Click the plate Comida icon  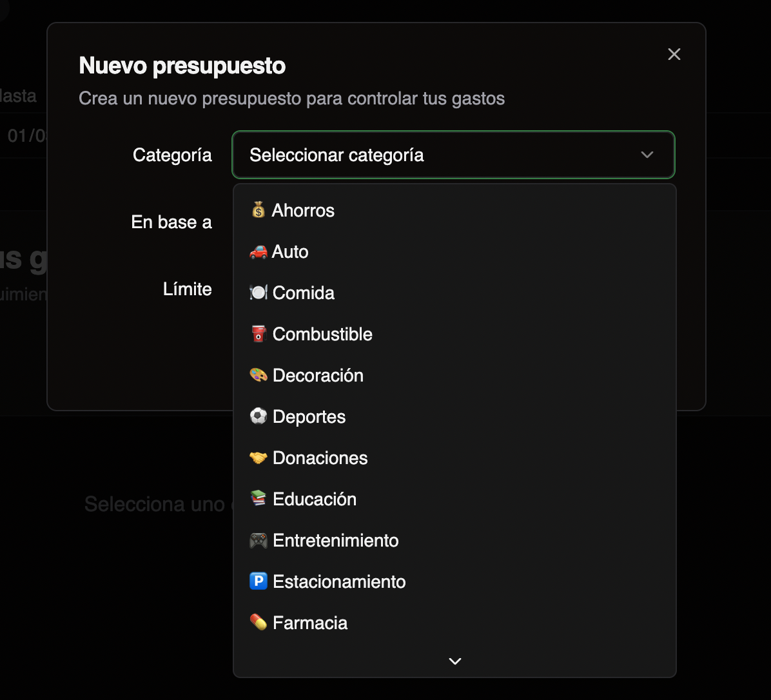pos(258,293)
